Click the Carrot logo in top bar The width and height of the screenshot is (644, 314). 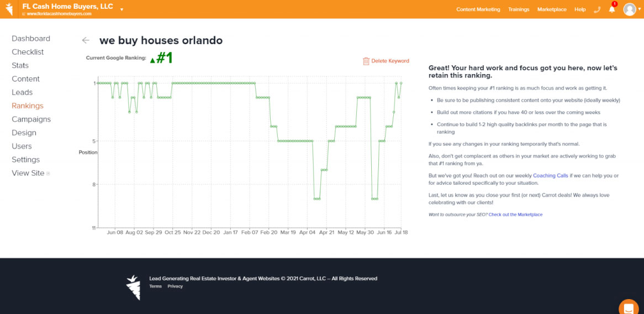tap(9, 9)
